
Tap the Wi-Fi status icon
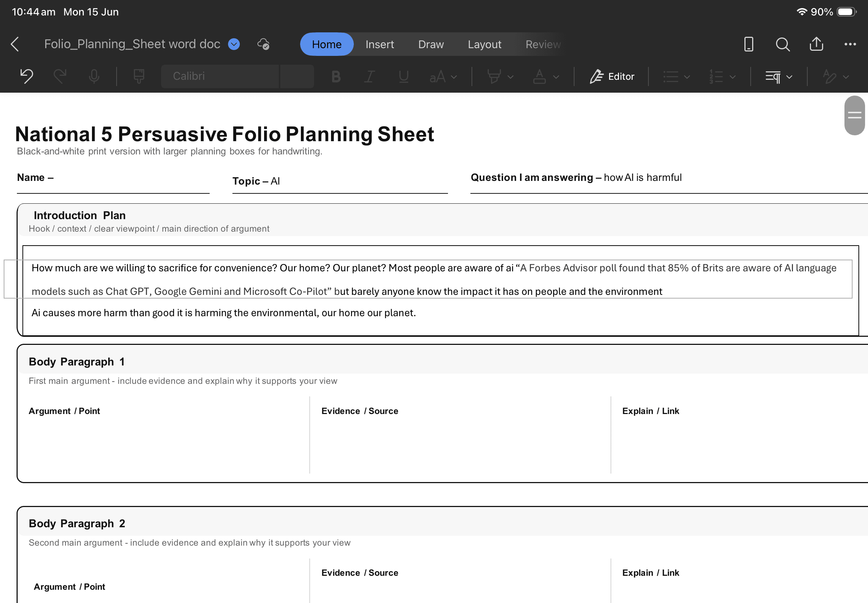tap(801, 12)
